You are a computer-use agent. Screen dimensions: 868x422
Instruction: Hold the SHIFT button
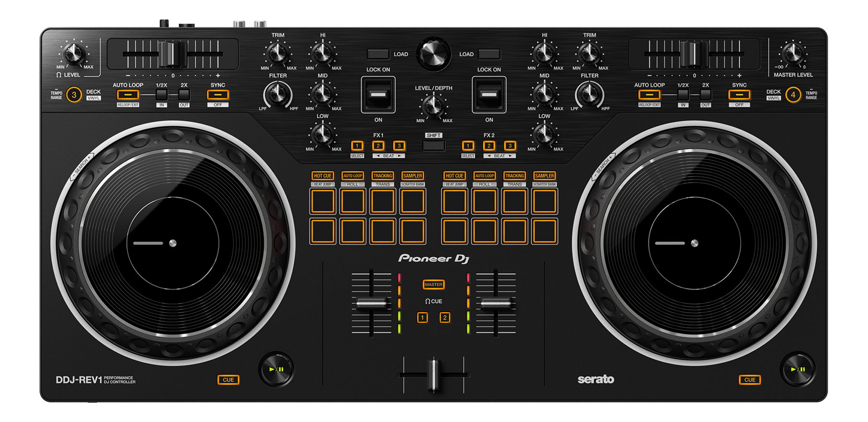click(x=434, y=146)
